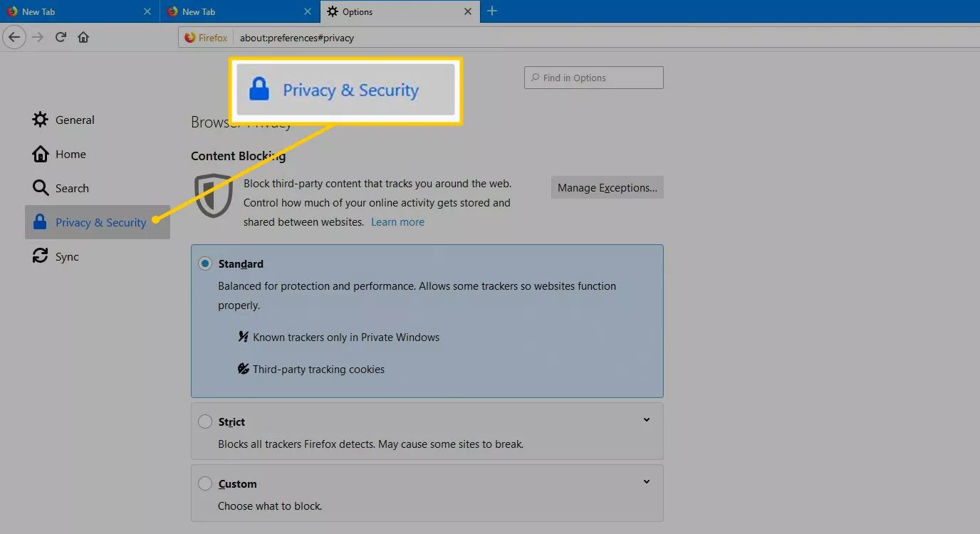Open the Home settings category

71,154
